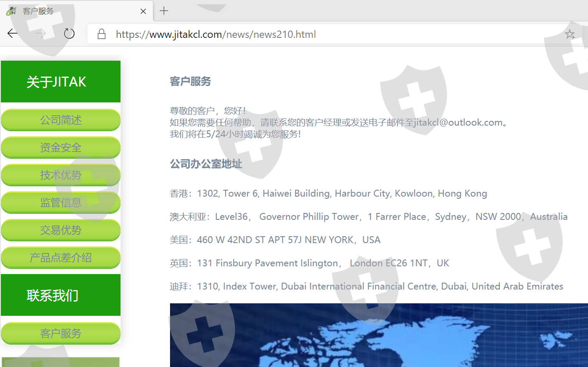Click the browser back arrow
Image resolution: width=588 pixels, height=367 pixels.
click(x=12, y=34)
